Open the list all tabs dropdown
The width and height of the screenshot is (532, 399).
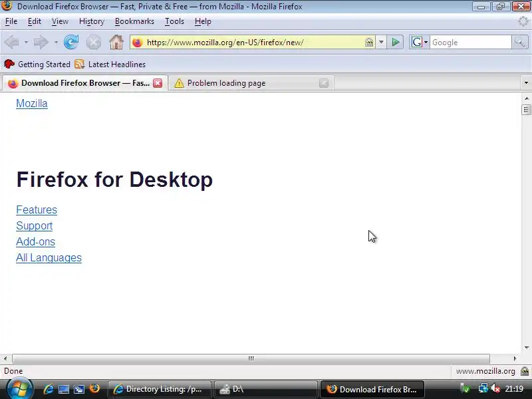(x=526, y=82)
